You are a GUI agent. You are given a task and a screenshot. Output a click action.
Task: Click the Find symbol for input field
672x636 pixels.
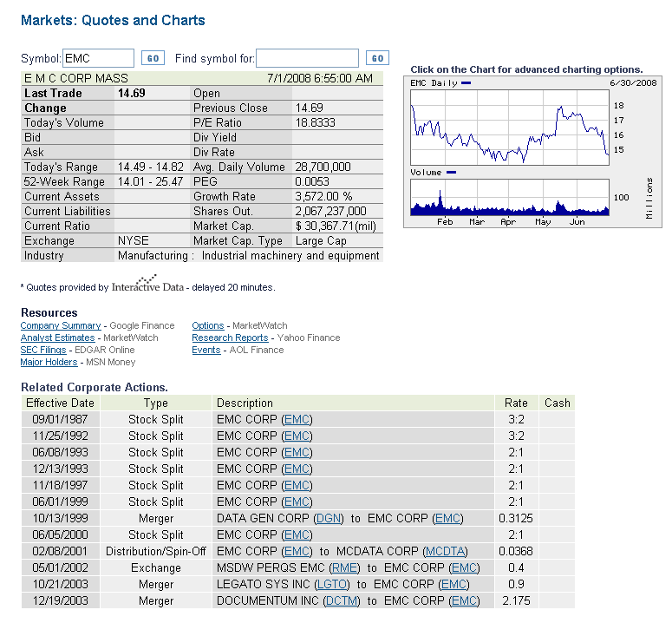[x=307, y=58]
